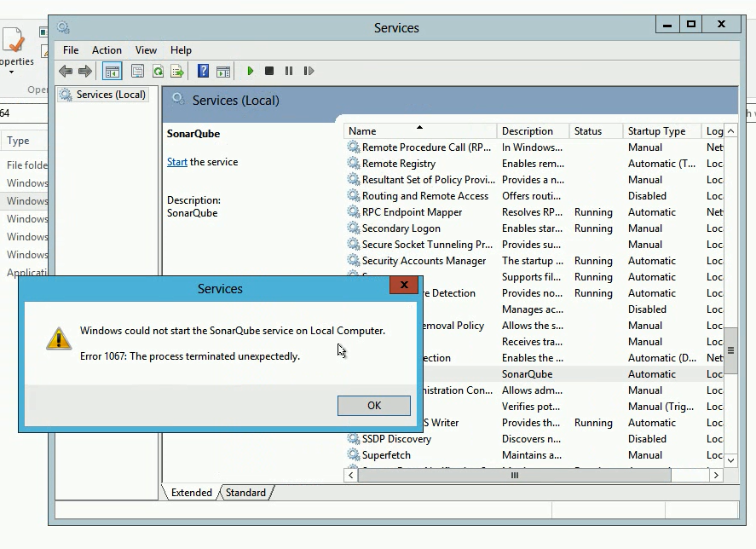This screenshot has width=756, height=549.
Task: Sort services by the Name column header
Action: (x=420, y=131)
